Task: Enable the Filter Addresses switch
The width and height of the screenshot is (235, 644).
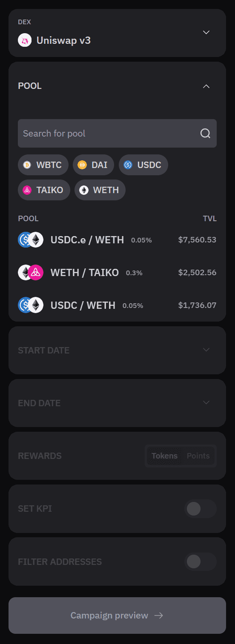Action: coord(201,562)
